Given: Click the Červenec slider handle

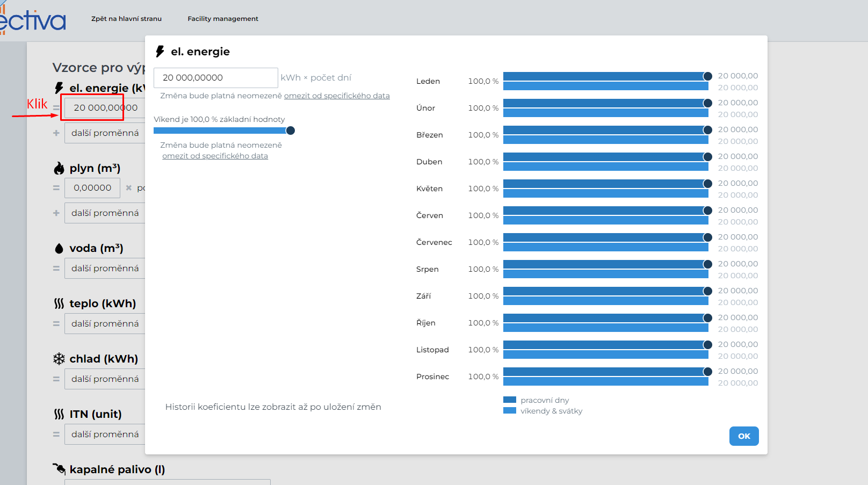Looking at the screenshot, I should [708, 237].
